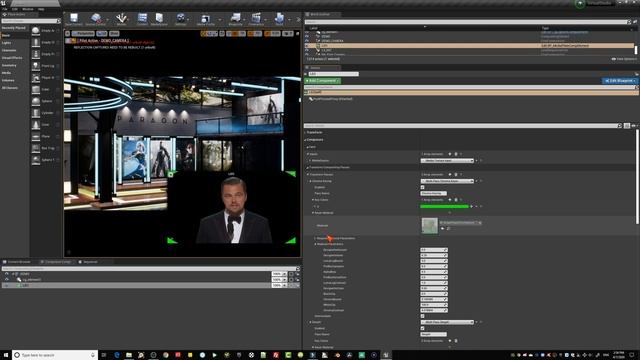Open the Marketplace toolbar icon
This screenshot has height=360, width=640.
(x=159, y=18)
